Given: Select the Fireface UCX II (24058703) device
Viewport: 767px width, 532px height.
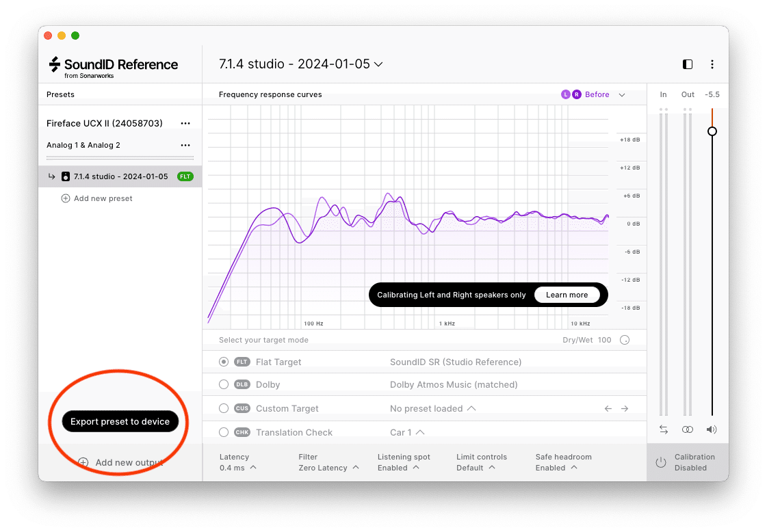Looking at the screenshot, I should 104,123.
